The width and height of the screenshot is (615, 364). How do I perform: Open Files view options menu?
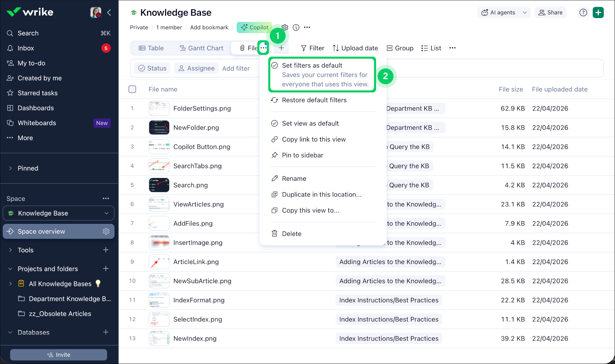pyautogui.click(x=263, y=48)
